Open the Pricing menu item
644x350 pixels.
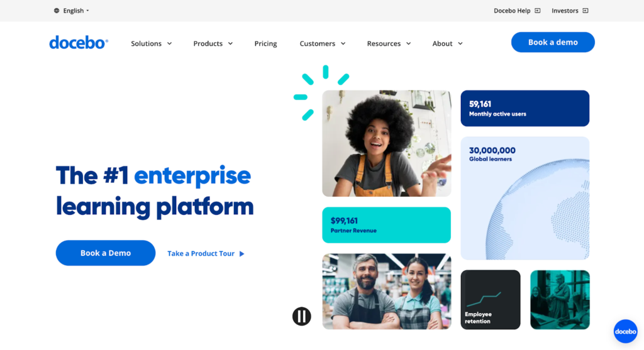[266, 43]
